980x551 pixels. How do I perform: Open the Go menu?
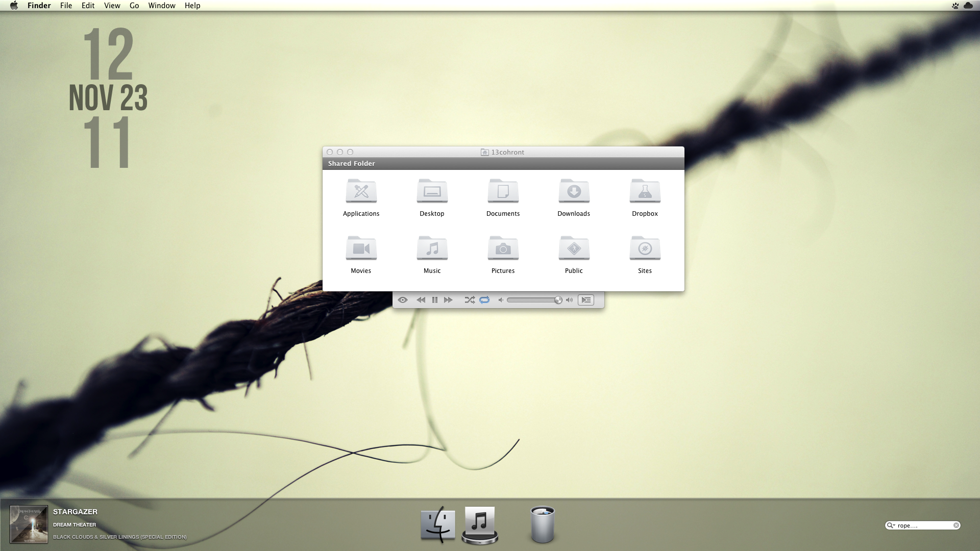134,6
